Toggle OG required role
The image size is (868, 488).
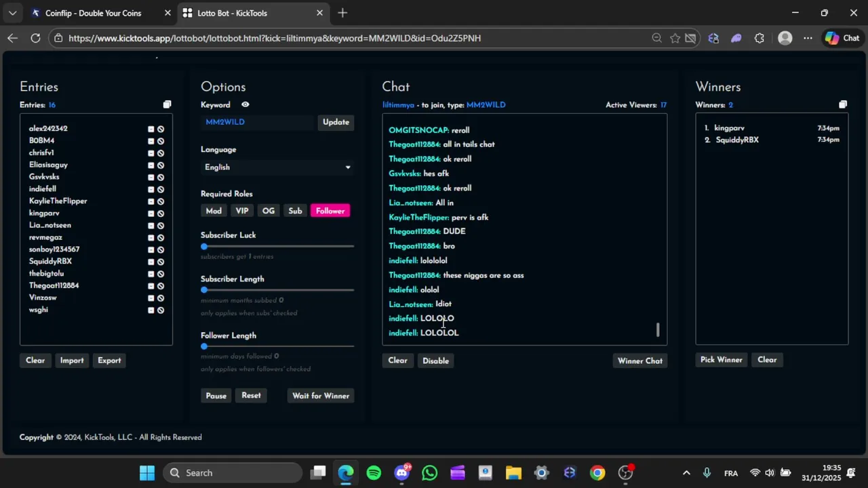269,211
